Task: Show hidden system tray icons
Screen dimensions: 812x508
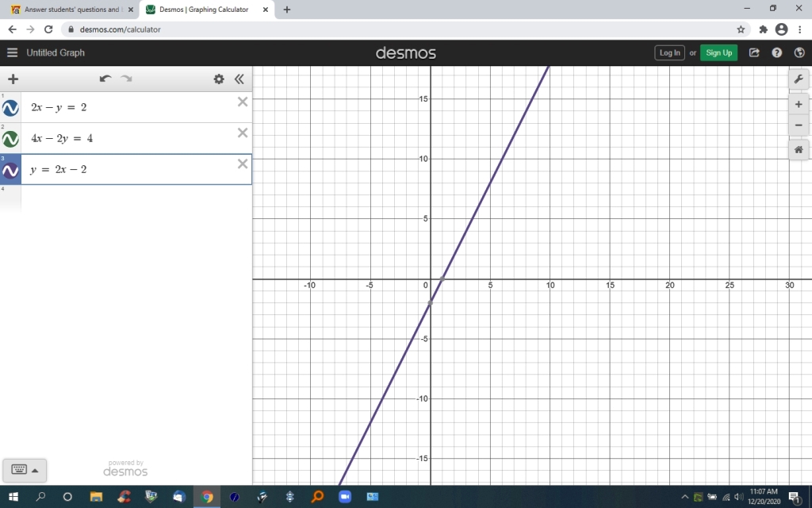Action: click(684, 497)
